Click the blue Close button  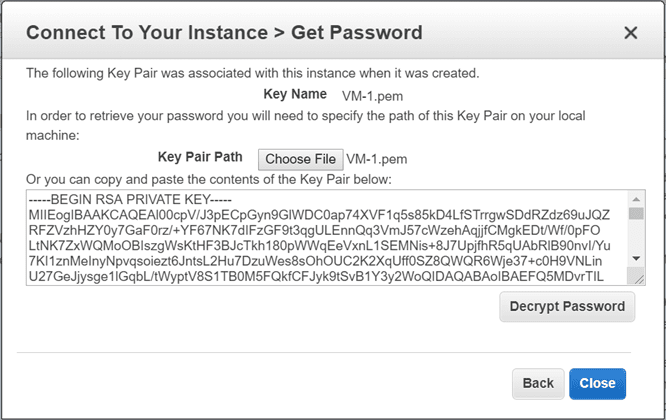pyautogui.click(x=597, y=383)
